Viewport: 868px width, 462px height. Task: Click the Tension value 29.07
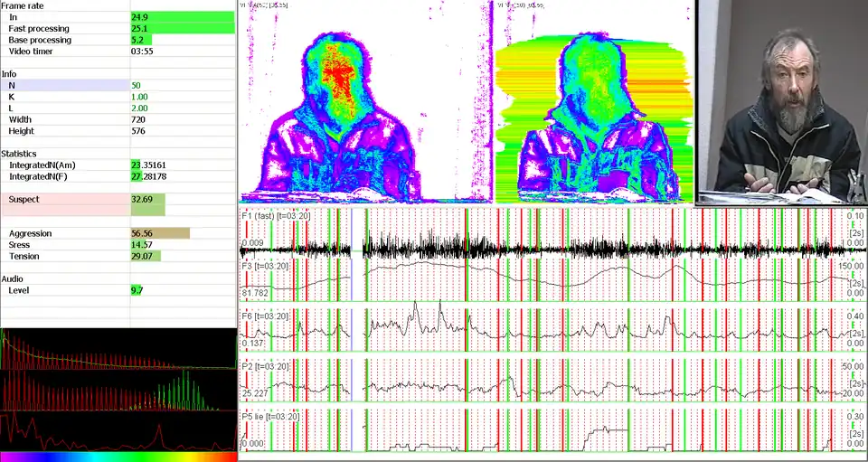click(143, 257)
